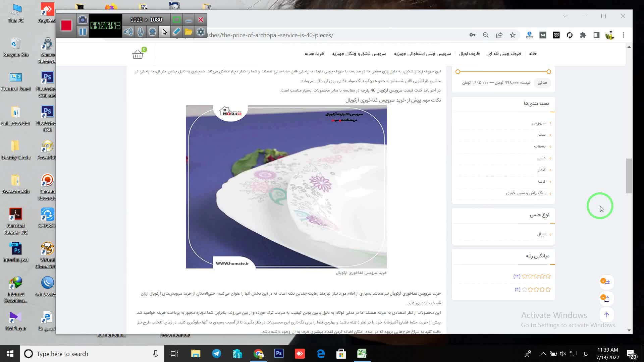Click the right handle of price slider
The height and width of the screenshot is (362, 644).
(549, 72)
